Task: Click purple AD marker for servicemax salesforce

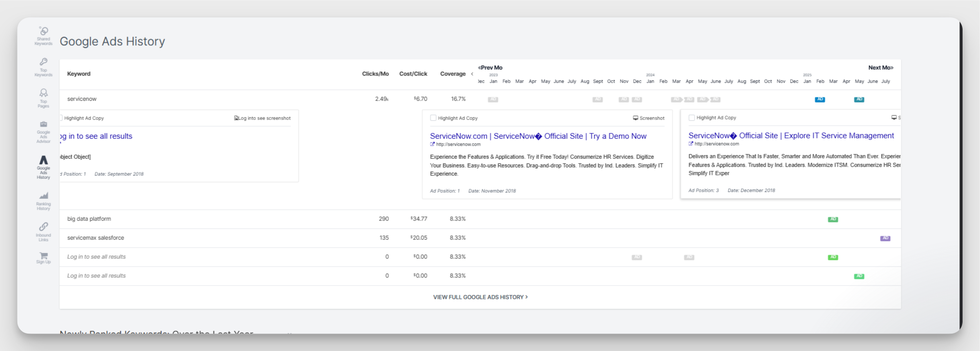Action: [x=885, y=238]
